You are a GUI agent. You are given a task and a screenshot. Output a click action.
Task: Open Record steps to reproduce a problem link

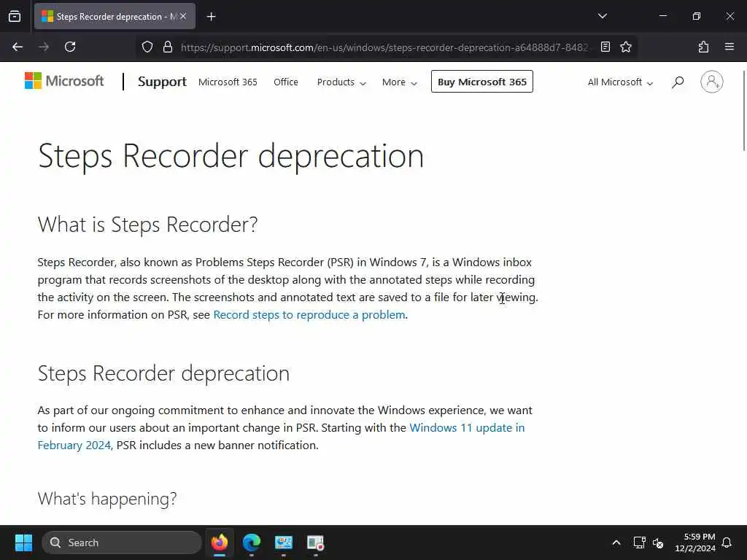coord(309,315)
